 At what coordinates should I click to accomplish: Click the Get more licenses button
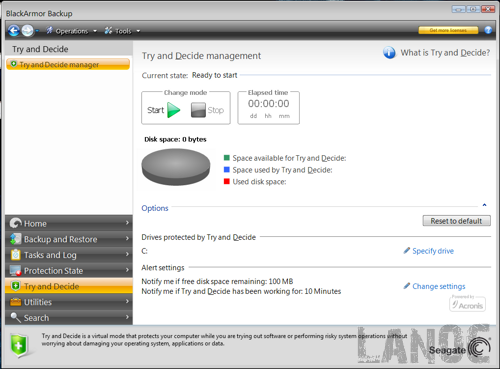tap(448, 30)
